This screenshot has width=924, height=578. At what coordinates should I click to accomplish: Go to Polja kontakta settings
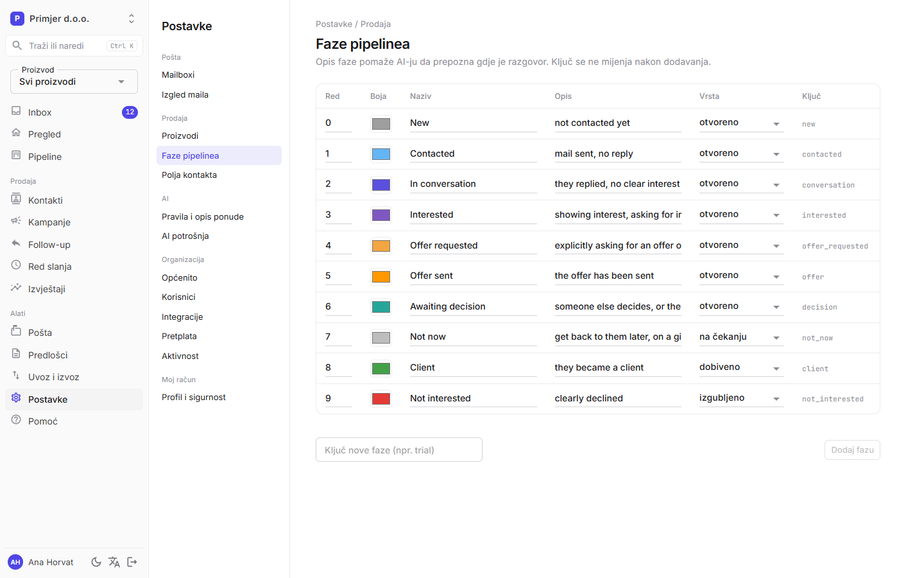pos(219,175)
